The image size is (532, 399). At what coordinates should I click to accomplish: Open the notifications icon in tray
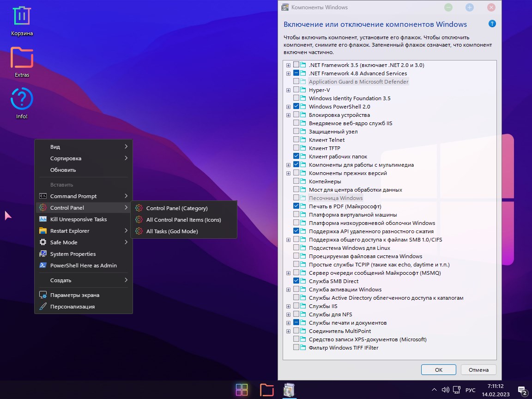tap(522, 391)
